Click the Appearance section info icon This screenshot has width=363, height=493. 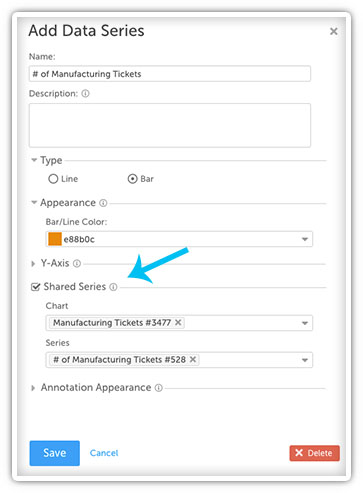point(103,203)
